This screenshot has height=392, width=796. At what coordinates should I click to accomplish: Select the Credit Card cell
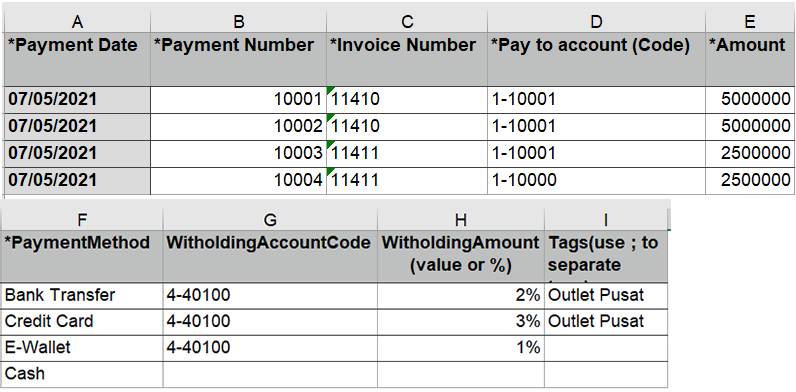pos(82,321)
